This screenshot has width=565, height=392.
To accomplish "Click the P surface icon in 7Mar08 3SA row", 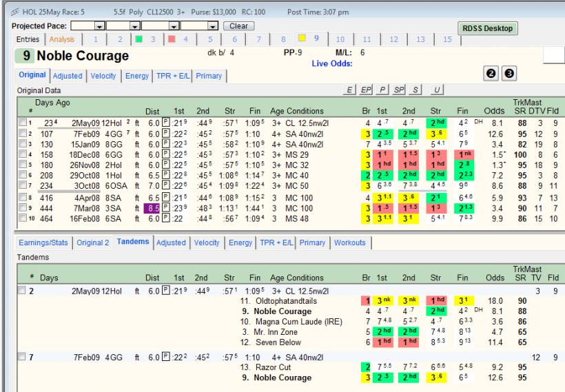I will [166, 208].
